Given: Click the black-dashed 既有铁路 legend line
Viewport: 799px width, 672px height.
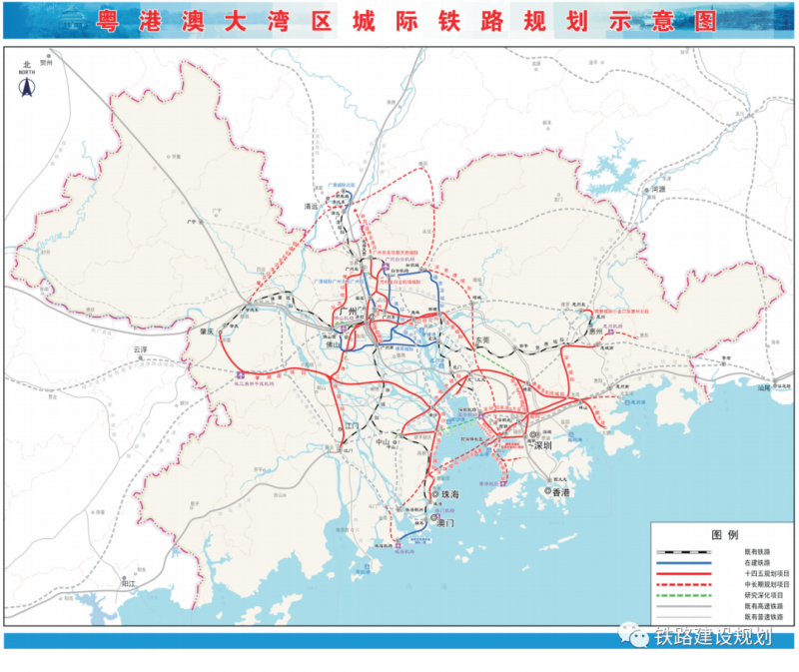Looking at the screenshot, I should [682, 551].
